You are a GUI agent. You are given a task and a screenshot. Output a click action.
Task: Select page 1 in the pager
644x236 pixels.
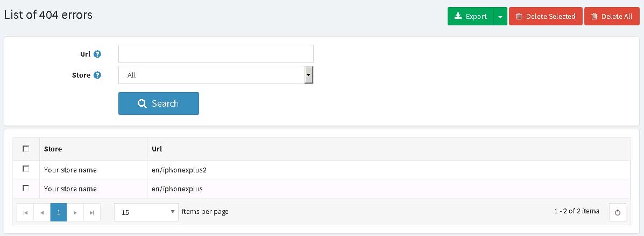[59, 212]
